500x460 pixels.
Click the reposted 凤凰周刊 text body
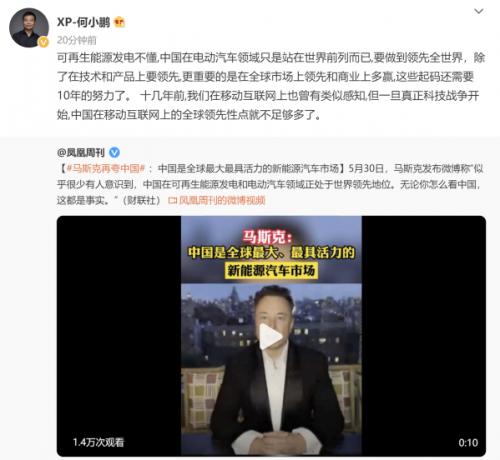pos(270,184)
